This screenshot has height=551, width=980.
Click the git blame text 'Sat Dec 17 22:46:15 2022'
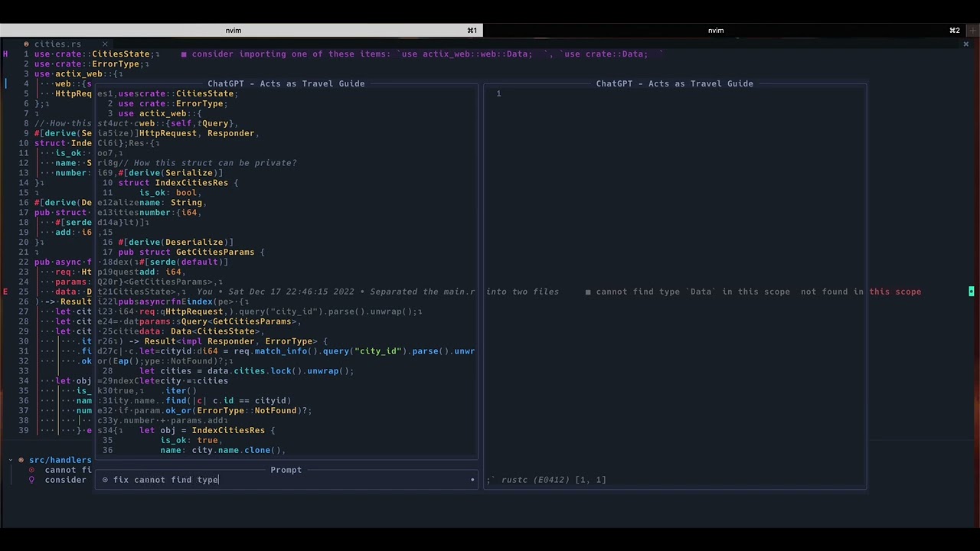[x=287, y=292]
